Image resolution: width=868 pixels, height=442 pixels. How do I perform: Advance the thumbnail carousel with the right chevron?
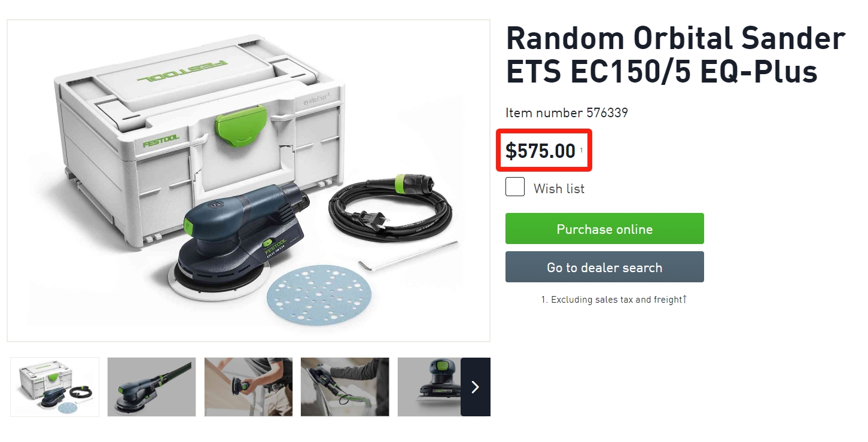point(476,387)
